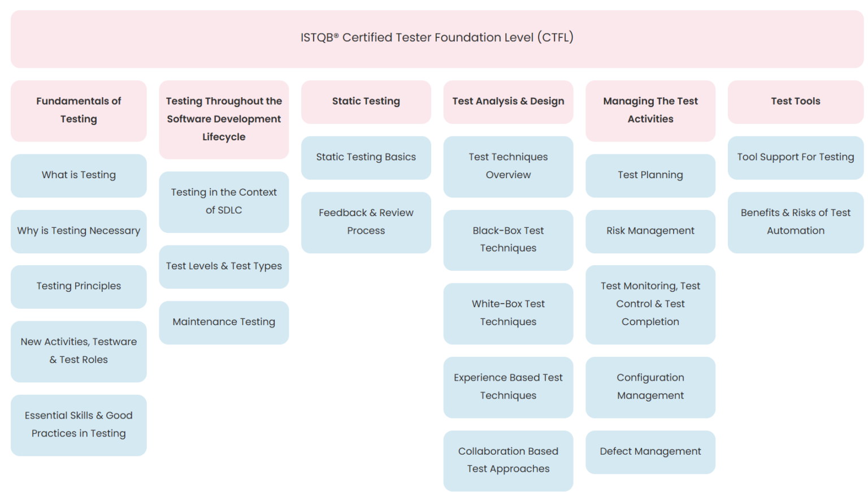Open the Maintenance Testing topic

pos(224,322)
